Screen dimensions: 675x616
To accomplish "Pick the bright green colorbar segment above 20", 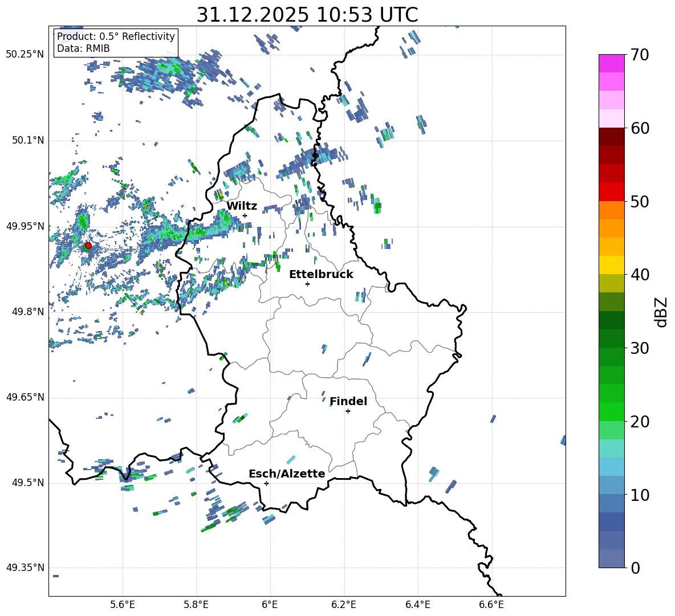I will (x=611, y=411).
